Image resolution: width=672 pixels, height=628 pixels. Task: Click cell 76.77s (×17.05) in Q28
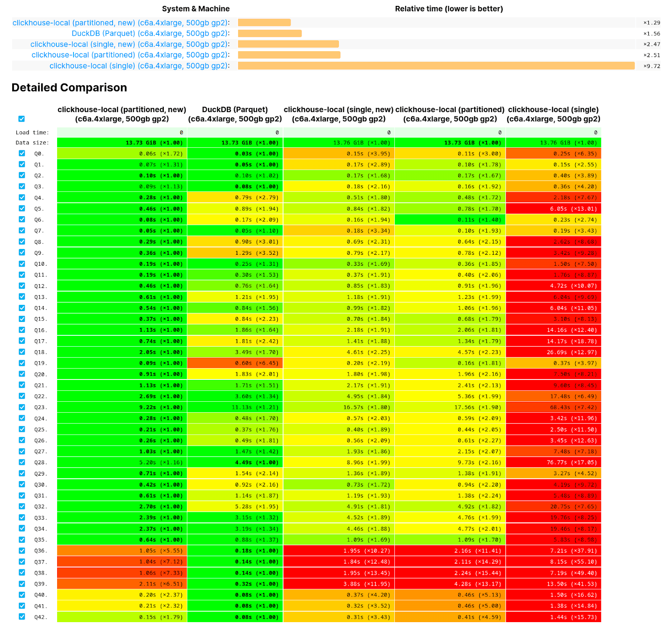554,462
